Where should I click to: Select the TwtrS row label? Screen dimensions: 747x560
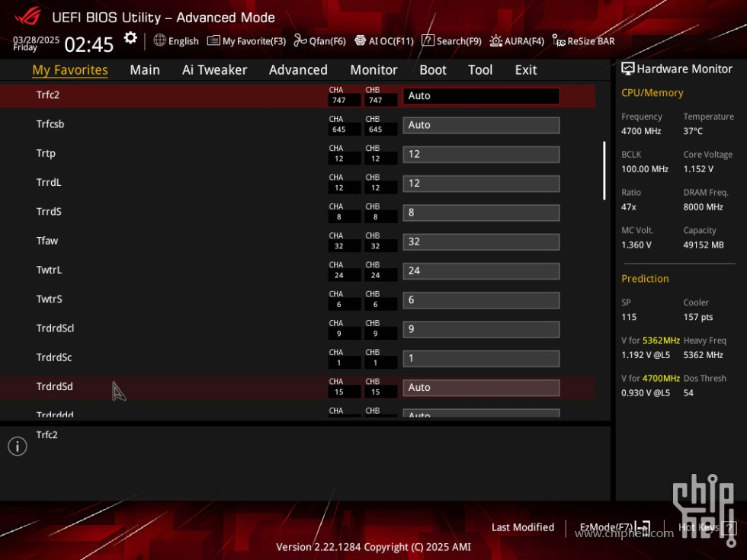49,299
